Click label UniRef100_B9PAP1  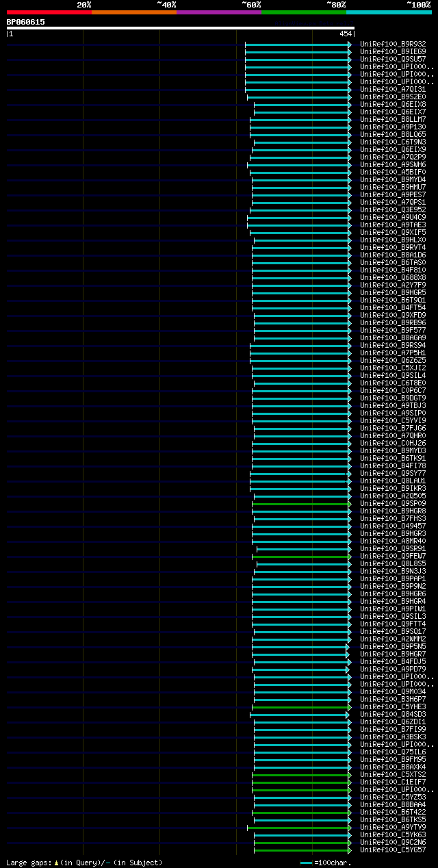pyautogui.click(x=393, y=578)
